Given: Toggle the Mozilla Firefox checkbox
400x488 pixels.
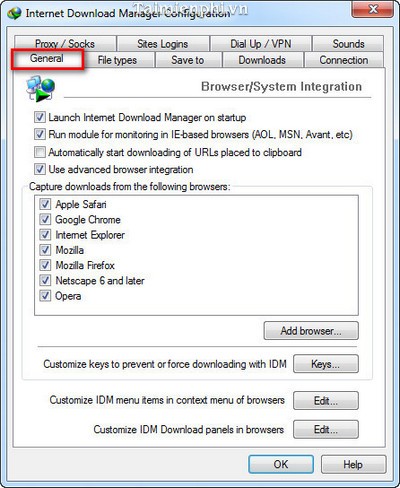Looking at the screenshot, I should point(45,265).
